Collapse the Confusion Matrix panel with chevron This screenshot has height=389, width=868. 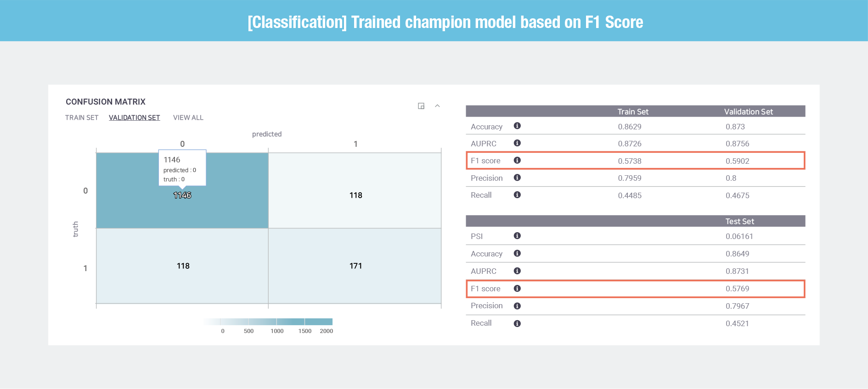click(x=437, y=106)
